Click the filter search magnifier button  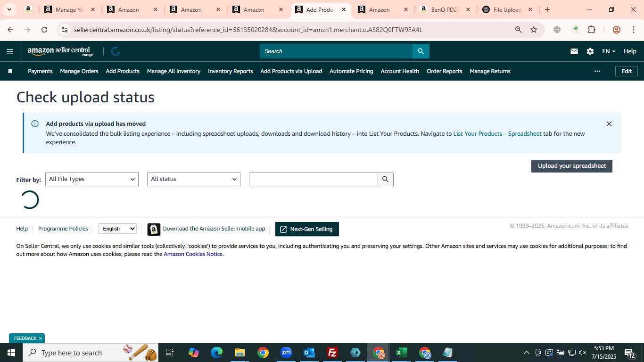point(386,179)
